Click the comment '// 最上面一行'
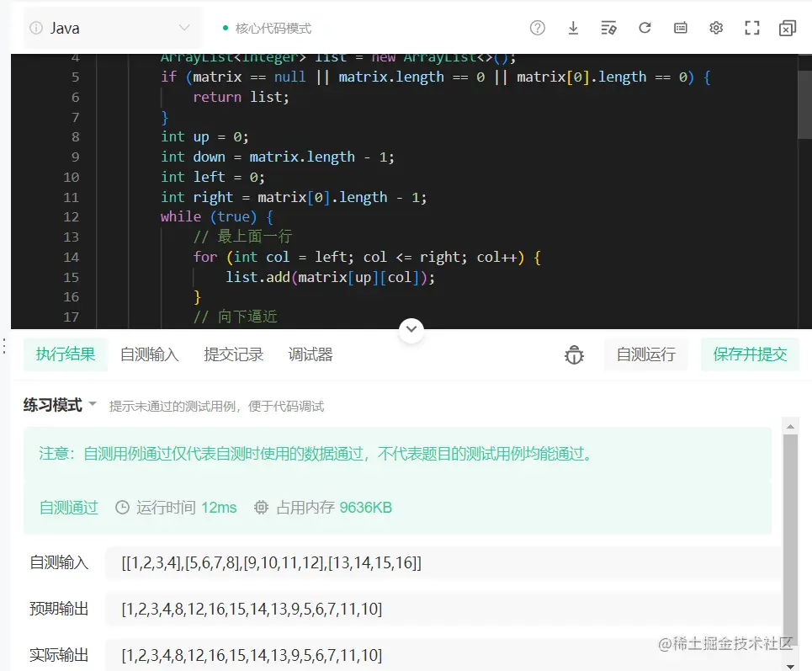Screen dimensions: 812x671 point(243,237)
